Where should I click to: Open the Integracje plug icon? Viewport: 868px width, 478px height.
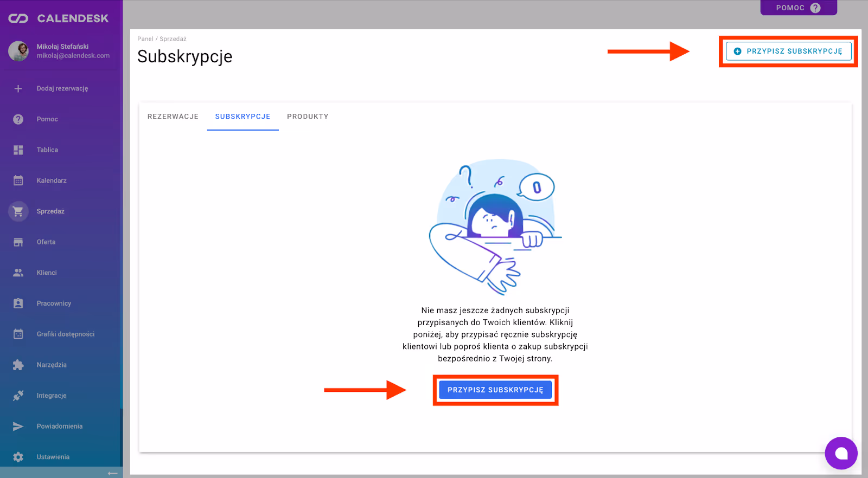point(18,396)
